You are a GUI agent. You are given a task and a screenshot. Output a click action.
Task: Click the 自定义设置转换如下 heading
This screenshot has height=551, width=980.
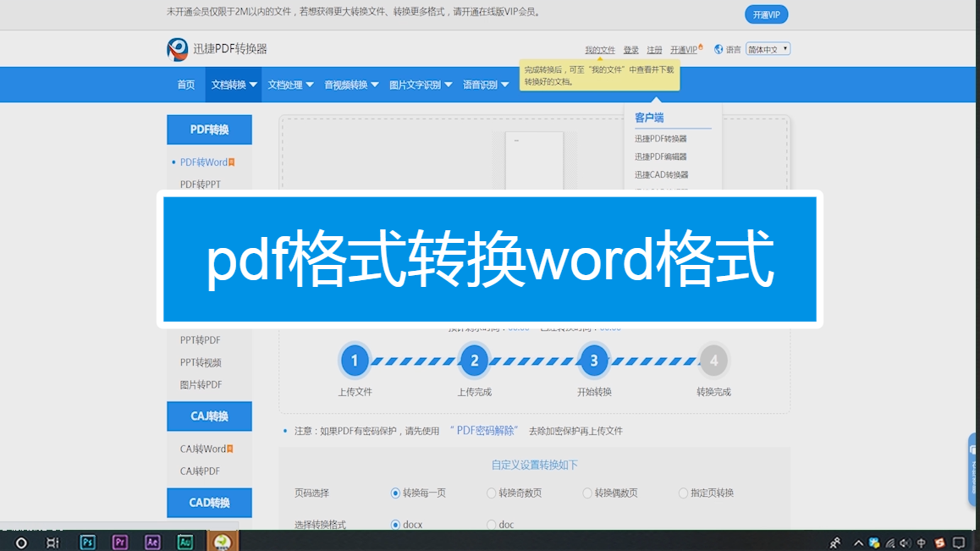click(534, 466)
